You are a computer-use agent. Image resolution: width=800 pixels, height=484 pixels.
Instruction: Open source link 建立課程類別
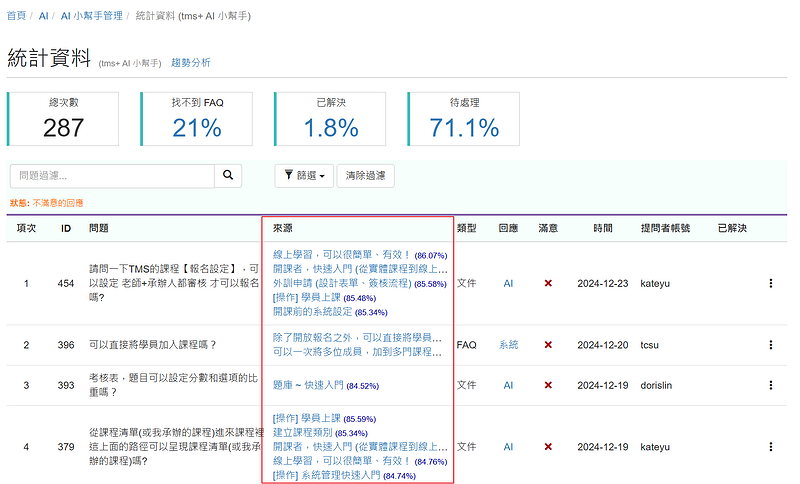[302, 433]
